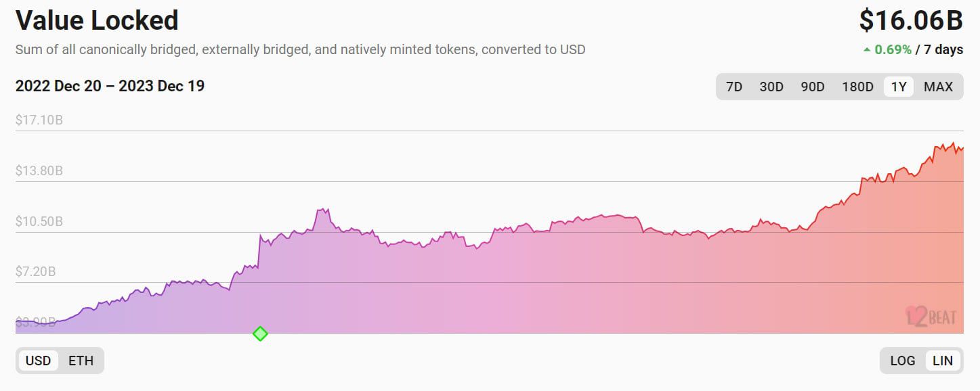
Task: Switch the chart to LOG scale
Action: pyautogui.click(x=902, y=361)
